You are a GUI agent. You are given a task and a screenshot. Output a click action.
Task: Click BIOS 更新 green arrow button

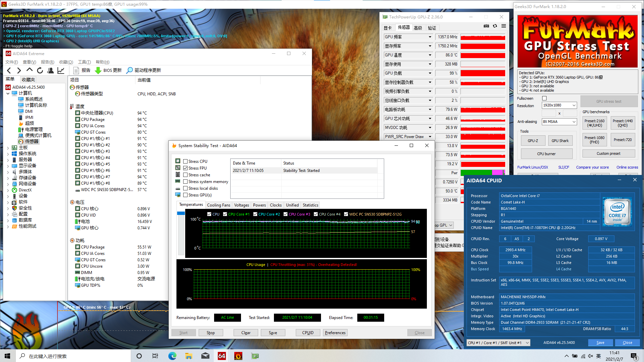pyautogui.click(x=108, y=70)
